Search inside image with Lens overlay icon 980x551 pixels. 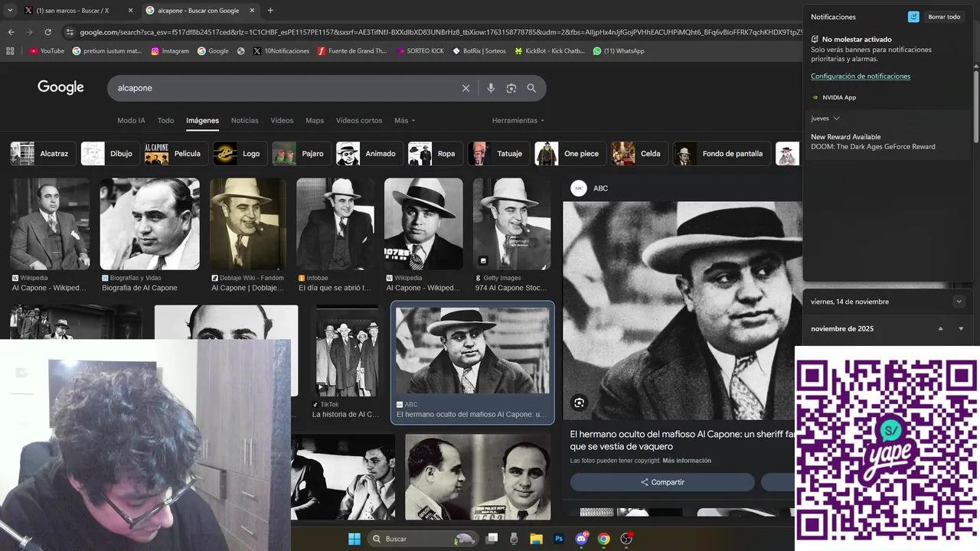click(579, 403)
